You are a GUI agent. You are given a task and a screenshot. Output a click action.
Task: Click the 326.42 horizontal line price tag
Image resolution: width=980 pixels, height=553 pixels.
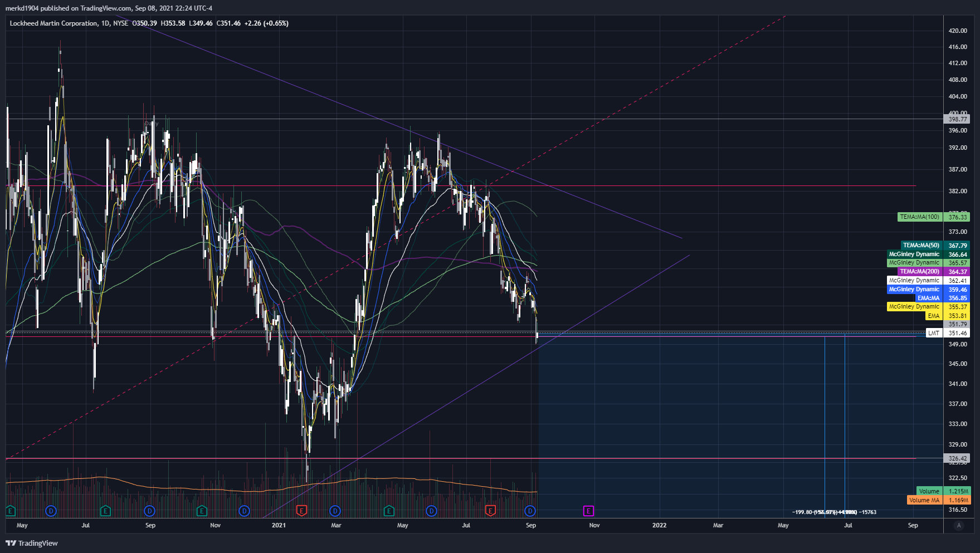click(x=958, y=459)
